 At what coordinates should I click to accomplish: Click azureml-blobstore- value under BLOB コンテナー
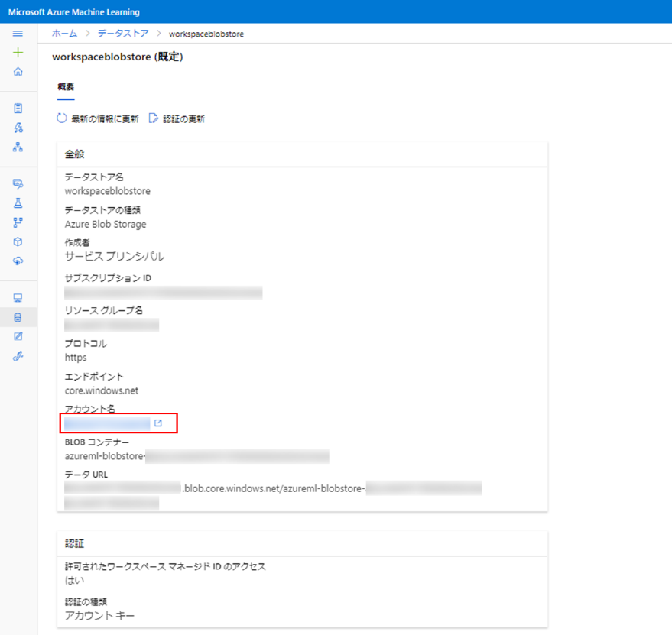pyautogui.click(x=105, y=456)
